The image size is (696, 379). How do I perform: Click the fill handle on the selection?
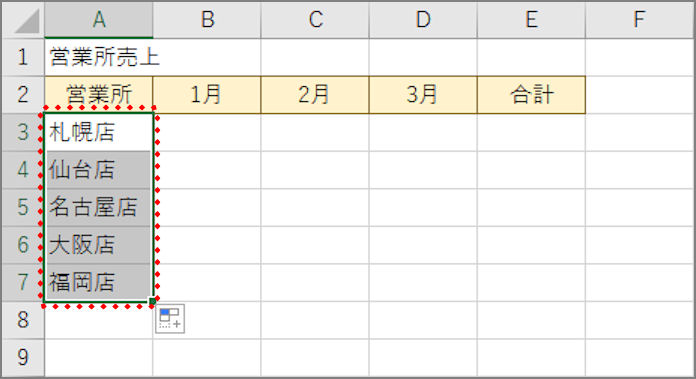[x=152, y=301]
